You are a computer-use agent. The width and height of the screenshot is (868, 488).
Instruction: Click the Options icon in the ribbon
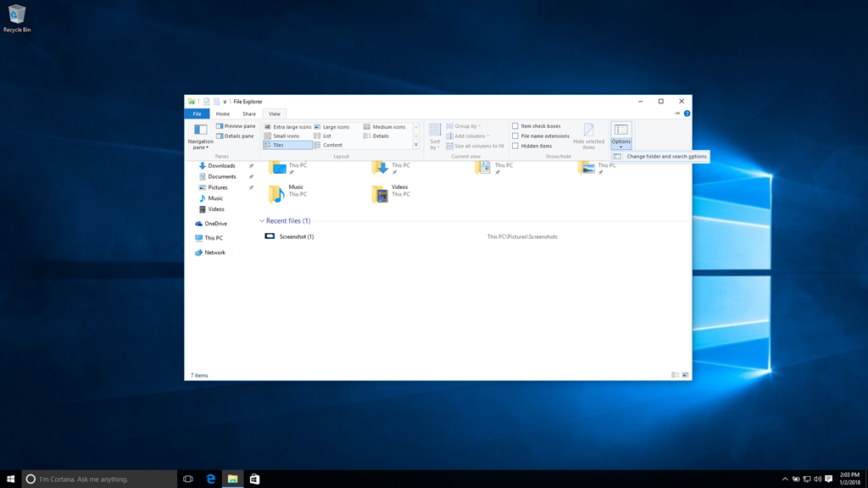[x=620, y=130]
